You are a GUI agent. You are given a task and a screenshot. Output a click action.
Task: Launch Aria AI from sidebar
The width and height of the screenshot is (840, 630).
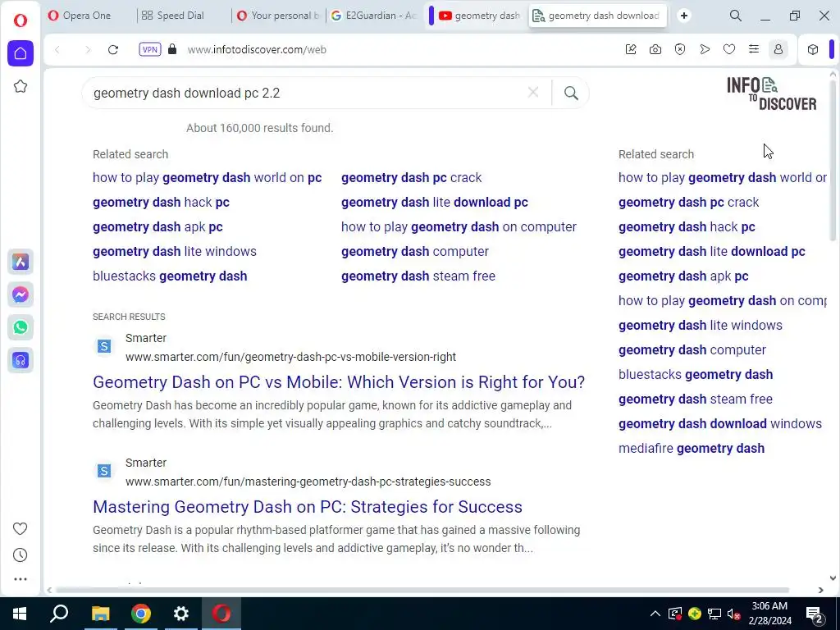click(x=21, y=262)
